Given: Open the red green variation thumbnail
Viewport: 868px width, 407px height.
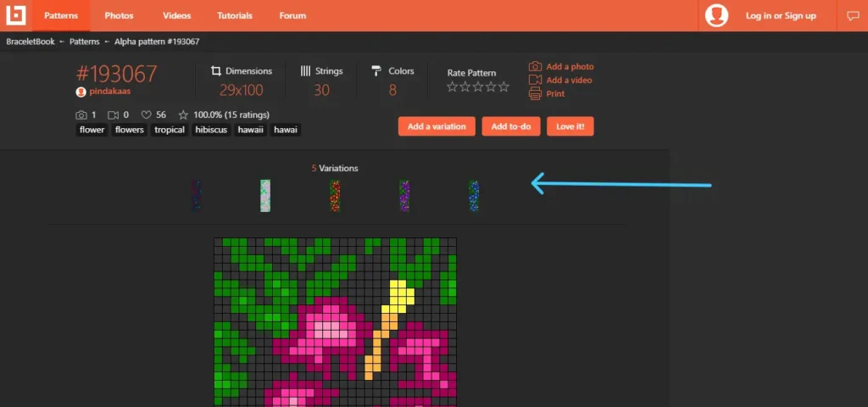Looking at the screenshot, I should tap(335, 196).
